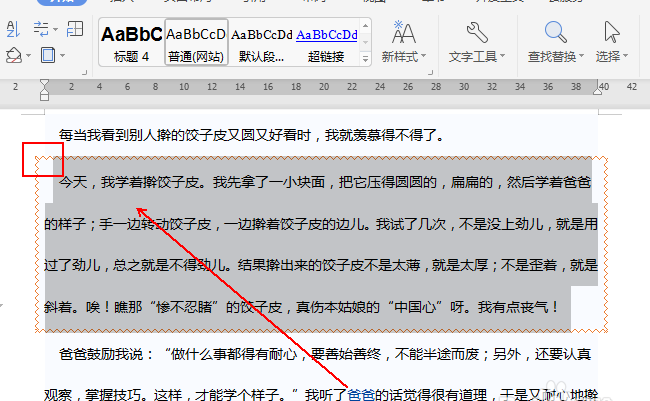Expand the 选择 dropdown arrow

click(x=625, y=56)
